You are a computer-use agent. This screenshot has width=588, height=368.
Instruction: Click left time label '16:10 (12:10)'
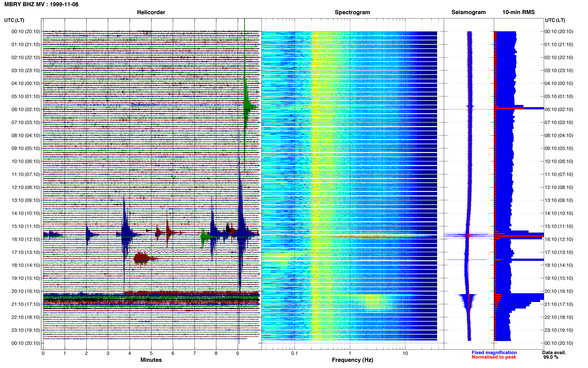26,239
